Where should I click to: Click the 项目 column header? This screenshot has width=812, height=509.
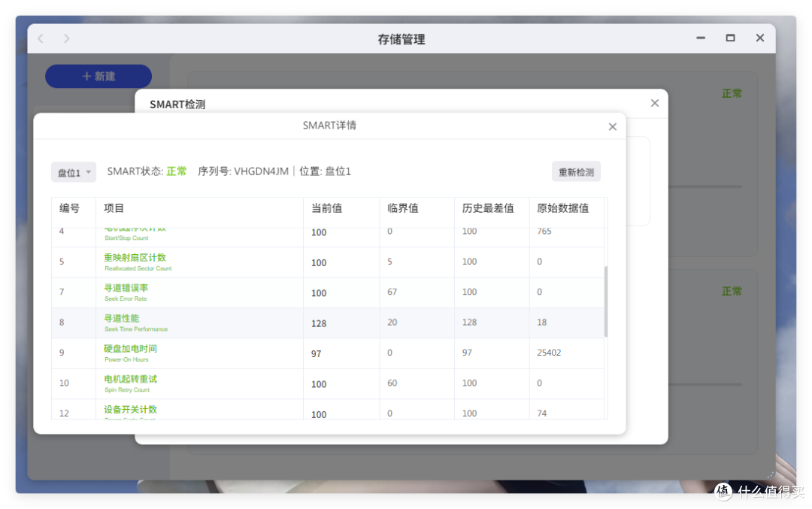click(114, 208)
